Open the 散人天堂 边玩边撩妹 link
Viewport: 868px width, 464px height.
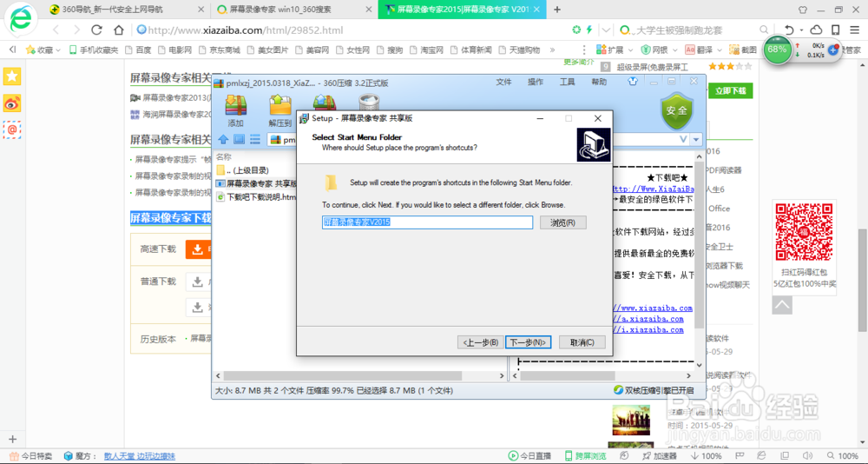click(140, 456)
